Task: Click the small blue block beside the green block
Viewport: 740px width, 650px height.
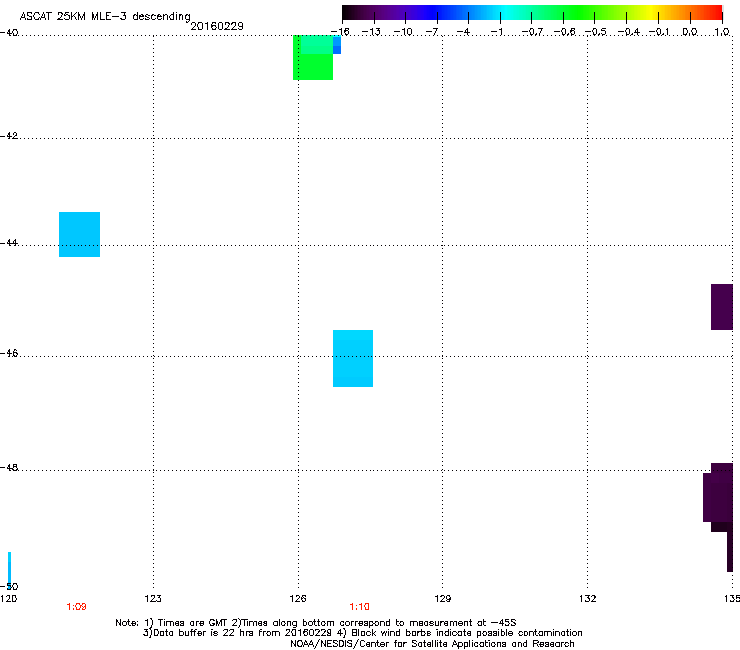Action: (x=337, y=45)
